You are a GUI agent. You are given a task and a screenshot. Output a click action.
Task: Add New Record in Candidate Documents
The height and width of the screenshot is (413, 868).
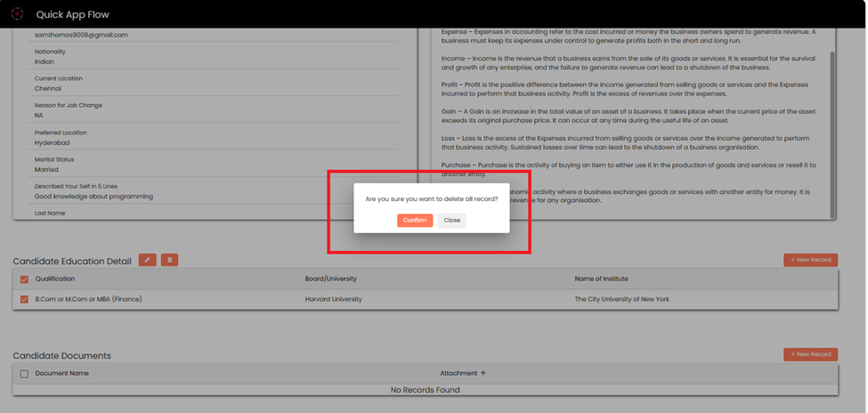[810, 354]
